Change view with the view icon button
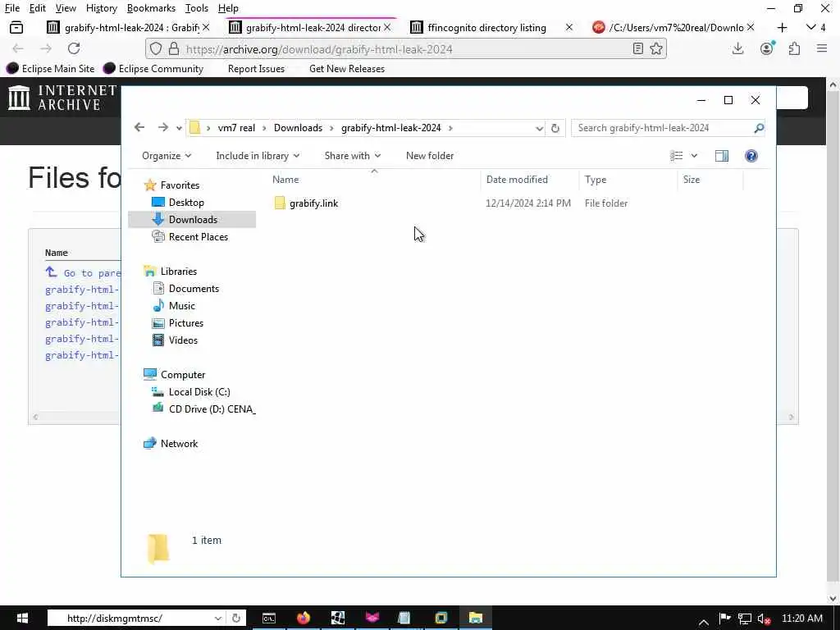 pyautogui.click(x=676, y=155)
